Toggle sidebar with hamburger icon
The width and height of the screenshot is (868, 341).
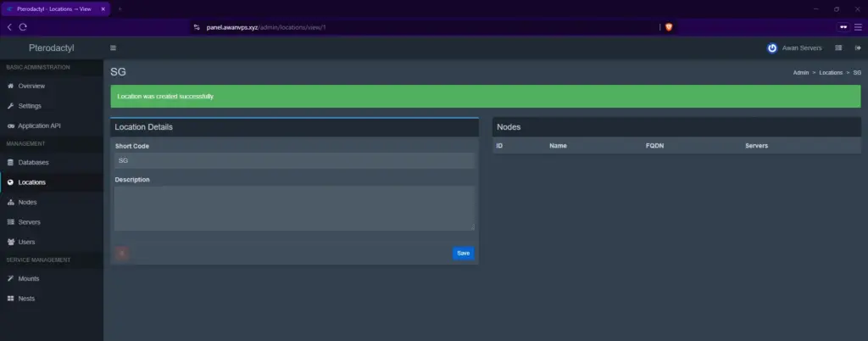(x=113, y=48)
